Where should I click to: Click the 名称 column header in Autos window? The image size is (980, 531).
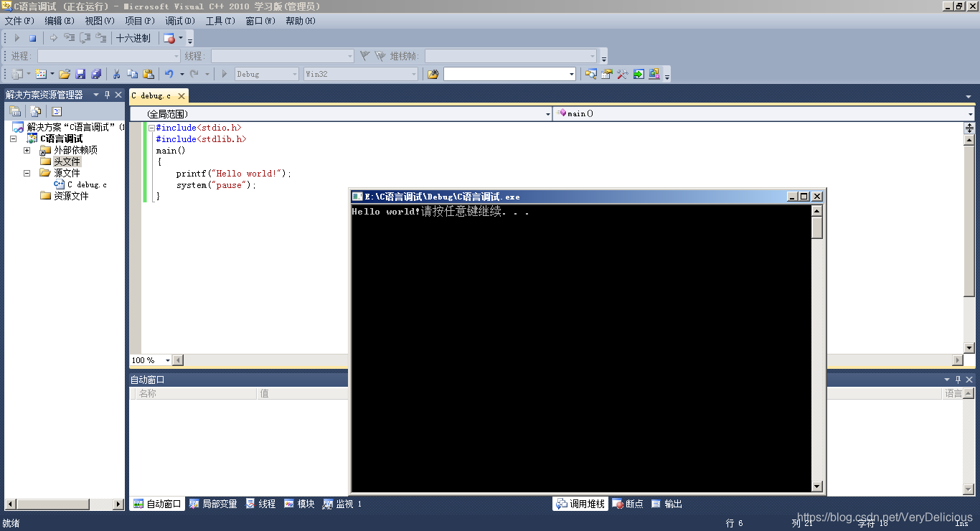195,393
